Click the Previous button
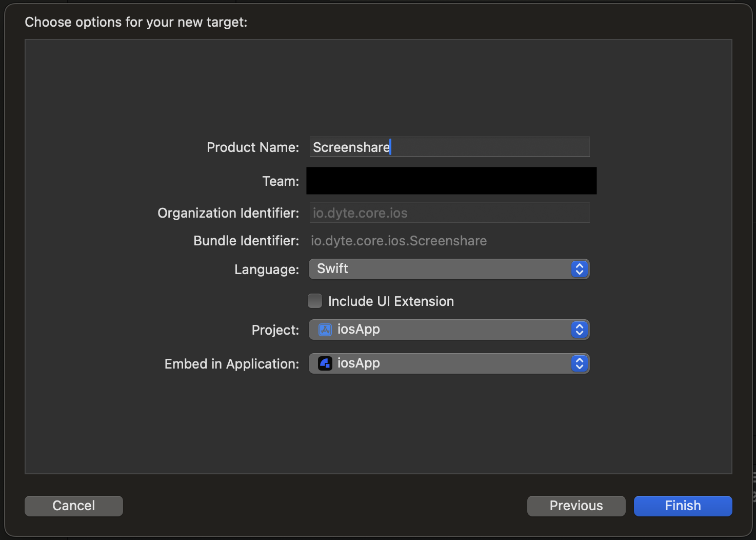This screenshot has width=756, height=540. pyautogui.click(x=575, y=506)
